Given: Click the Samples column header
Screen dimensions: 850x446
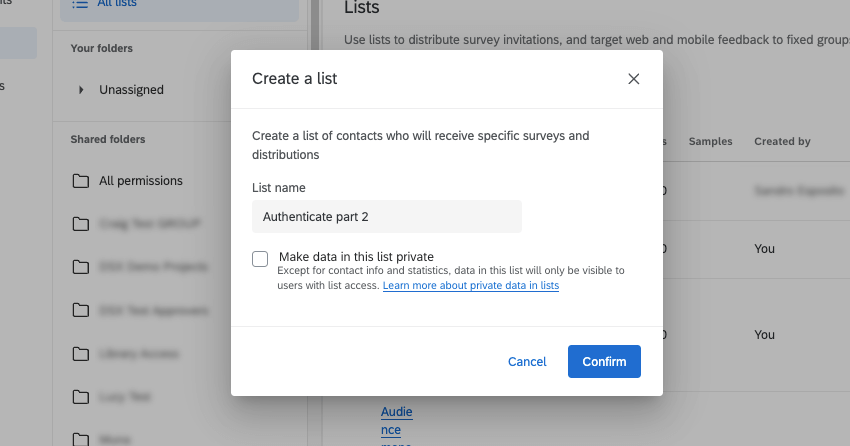Looking at the screenshot, I should [710, 142].
